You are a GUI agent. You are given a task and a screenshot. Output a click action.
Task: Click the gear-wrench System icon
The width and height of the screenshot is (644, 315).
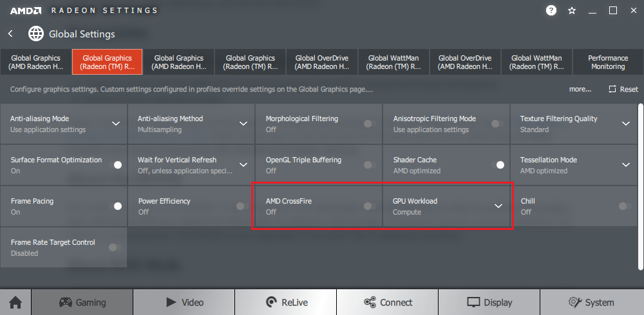pos(574,303)
